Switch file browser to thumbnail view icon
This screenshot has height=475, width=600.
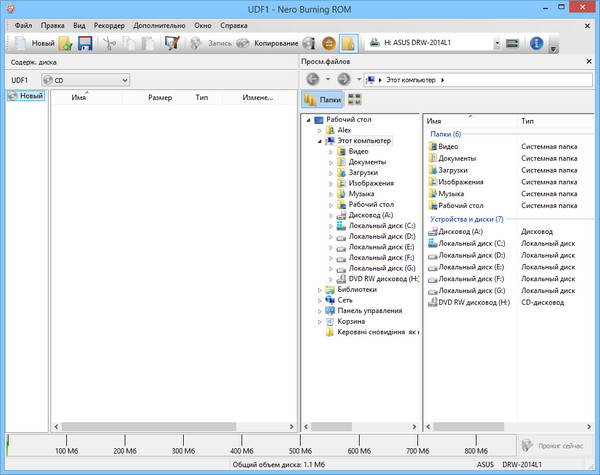[354, 99]
